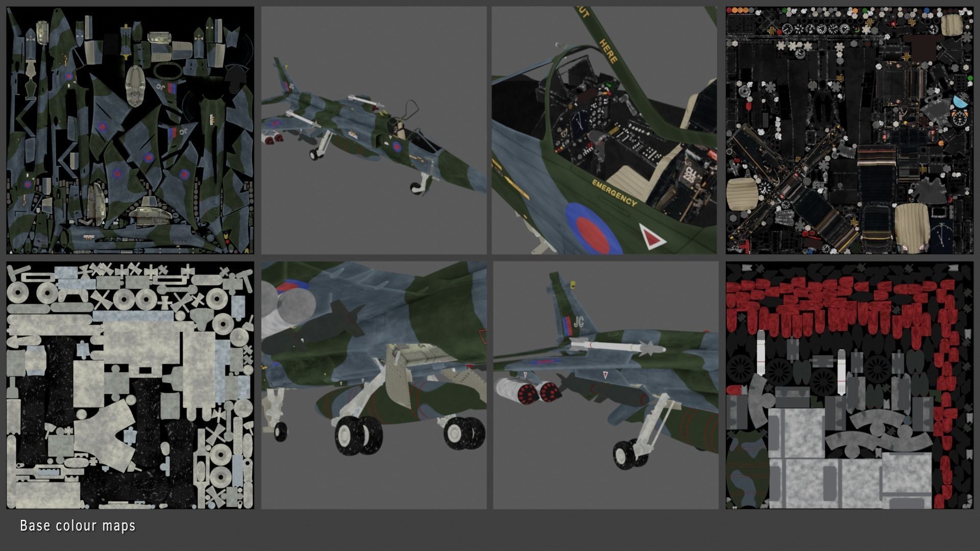This screenshot has height=551, width=980.
Task: Click the red triangle ejection warning marking
Action: (x=652, y=237)
